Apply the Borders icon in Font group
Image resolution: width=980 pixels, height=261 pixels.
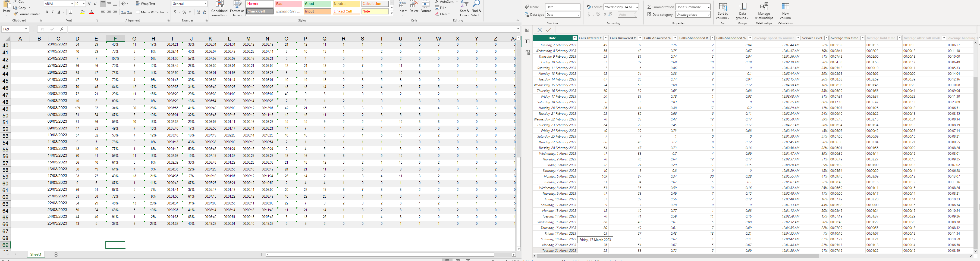click(71, 12)
